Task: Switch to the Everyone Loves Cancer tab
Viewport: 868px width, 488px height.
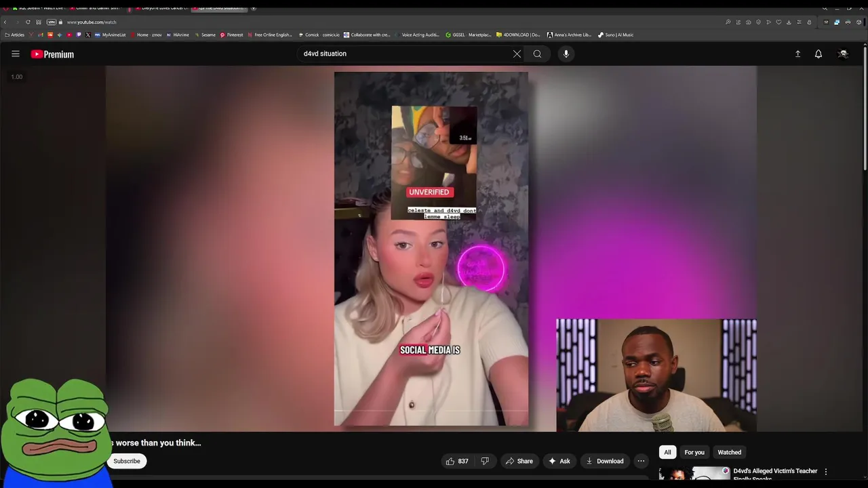Action: [161, 8]
